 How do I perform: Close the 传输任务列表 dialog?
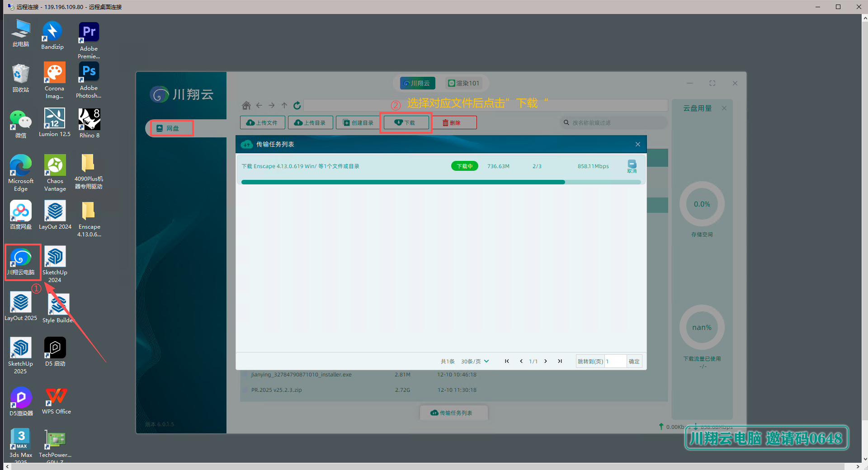[637, 144]
